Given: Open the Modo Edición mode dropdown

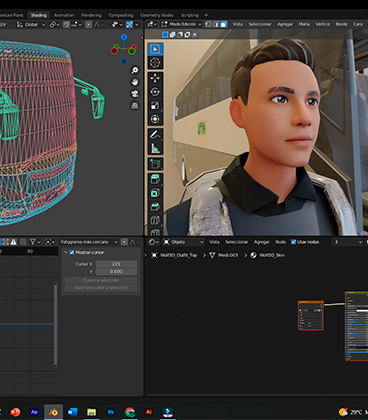Looking at the screenshot, I should (182, 24).
